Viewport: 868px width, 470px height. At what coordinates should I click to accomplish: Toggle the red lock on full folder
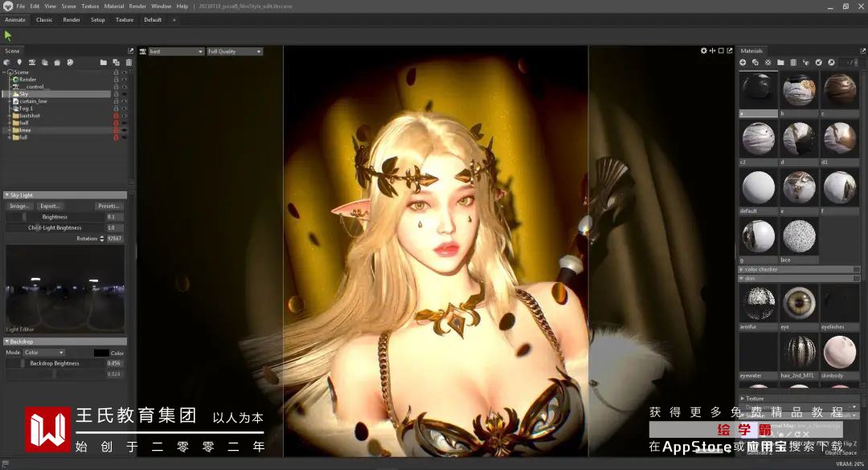[117, 137]
